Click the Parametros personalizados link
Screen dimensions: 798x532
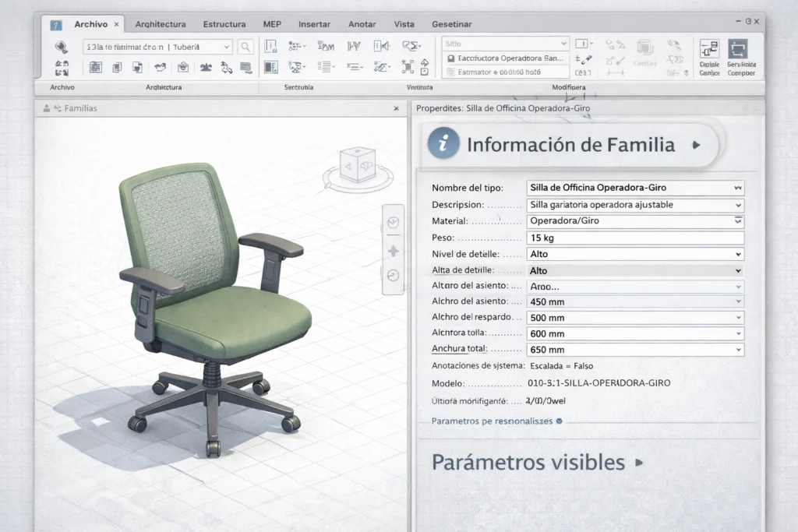491,421
